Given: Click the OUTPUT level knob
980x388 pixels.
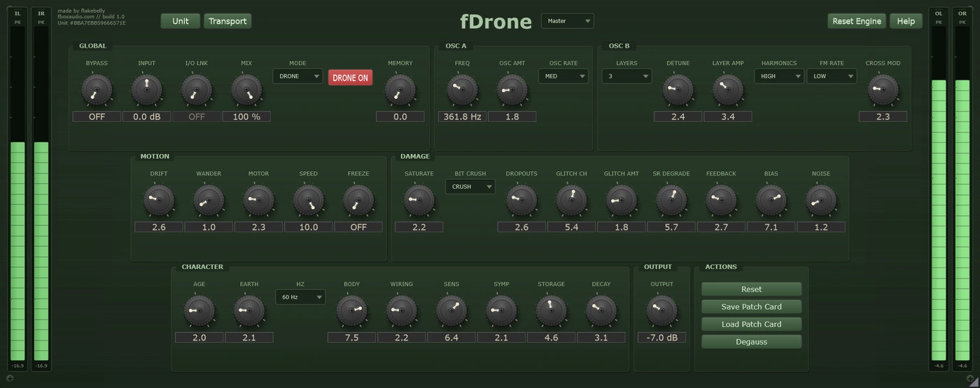Looking at the screenshot, I should point(661,311).
